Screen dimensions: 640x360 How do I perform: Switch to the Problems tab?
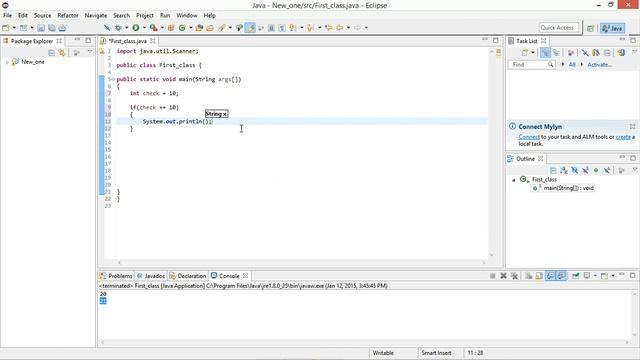(x=116, y=276)
